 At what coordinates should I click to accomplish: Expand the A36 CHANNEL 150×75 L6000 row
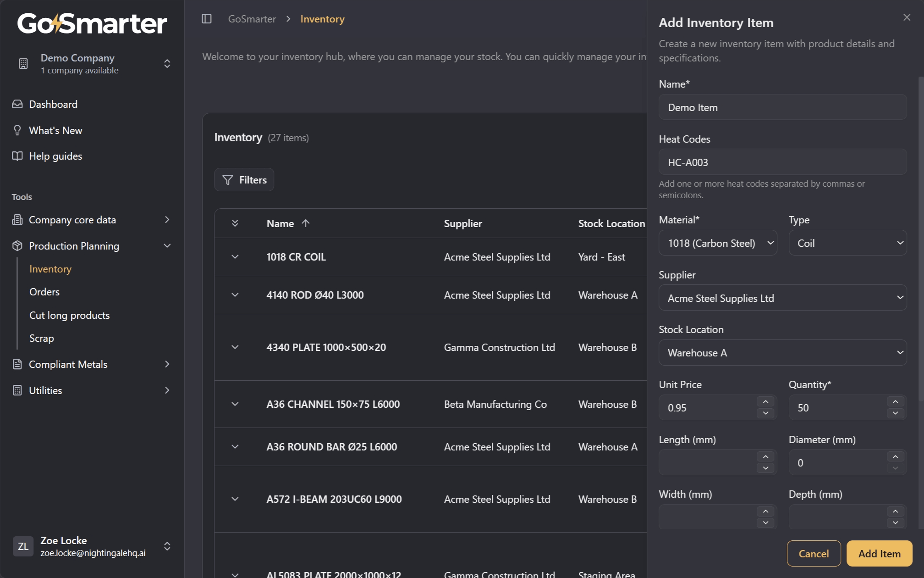[235, 404]
